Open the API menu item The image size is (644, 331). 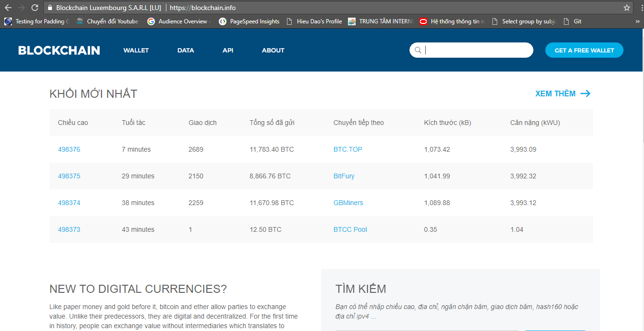click(228, 50)
